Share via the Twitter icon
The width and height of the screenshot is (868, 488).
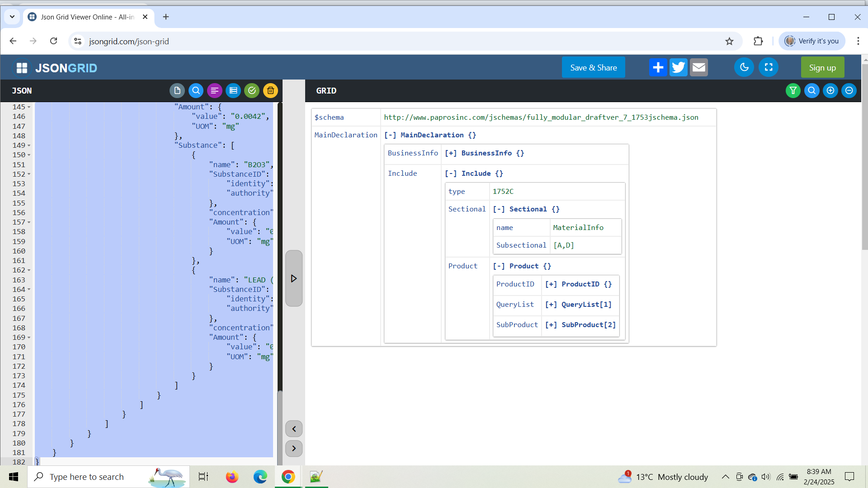click(x=678, y=67)
